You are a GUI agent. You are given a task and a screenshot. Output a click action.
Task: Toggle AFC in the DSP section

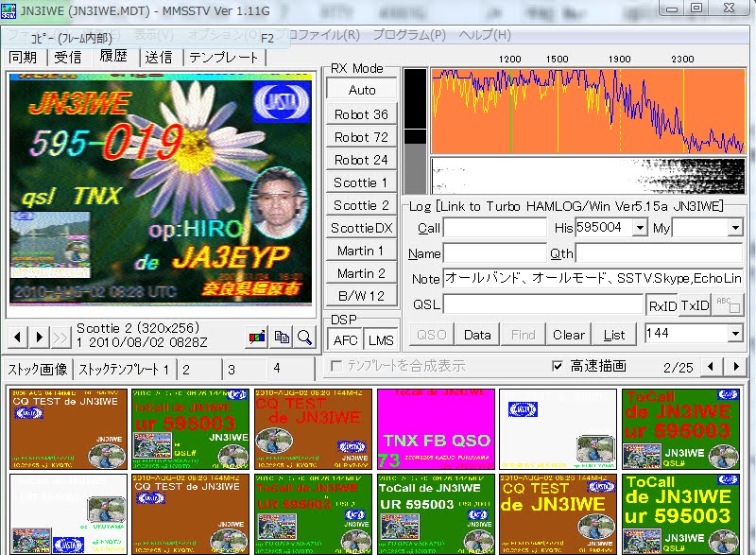345,340
